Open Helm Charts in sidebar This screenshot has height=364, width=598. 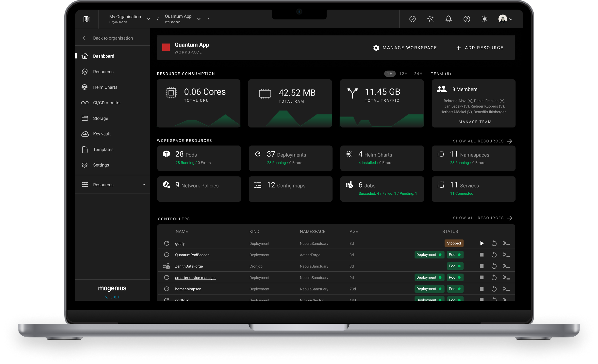click(x=105, y=87)
